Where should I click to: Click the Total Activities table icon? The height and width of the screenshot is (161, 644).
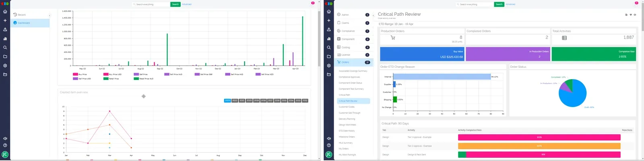tap(564, 38)
